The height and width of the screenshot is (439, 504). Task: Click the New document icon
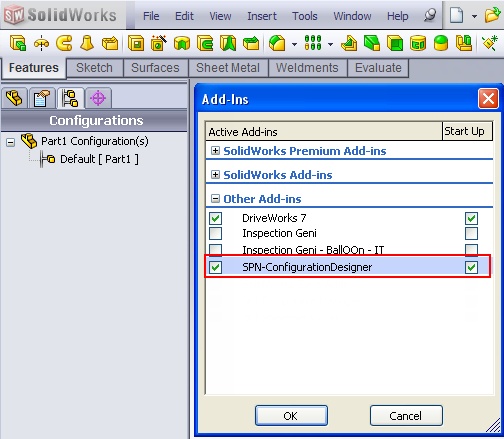456,15
